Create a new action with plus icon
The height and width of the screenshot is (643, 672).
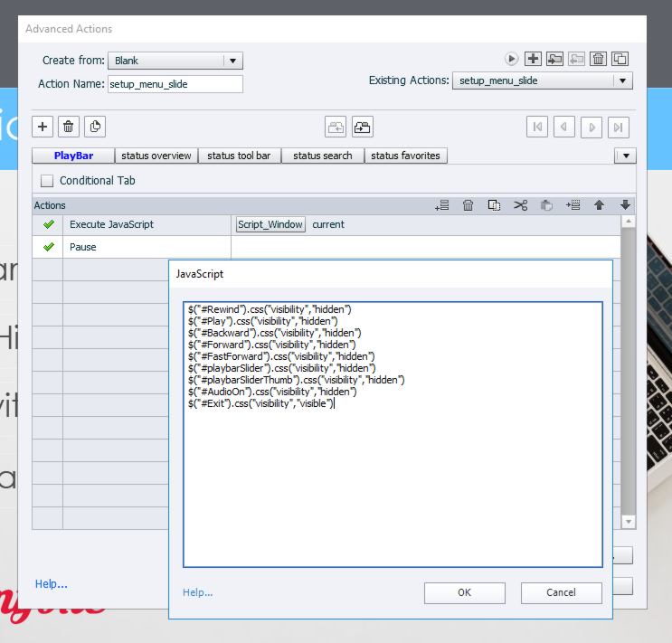[x=533, y=59]
